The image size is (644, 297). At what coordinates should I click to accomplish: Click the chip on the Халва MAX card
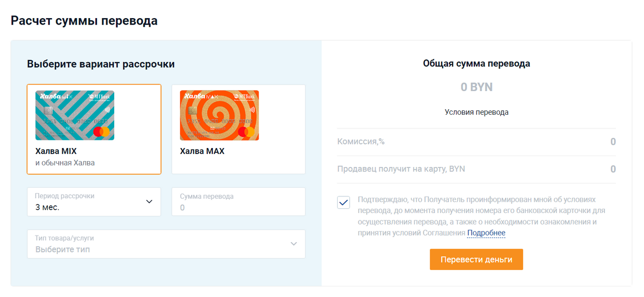tap(193, 111)
